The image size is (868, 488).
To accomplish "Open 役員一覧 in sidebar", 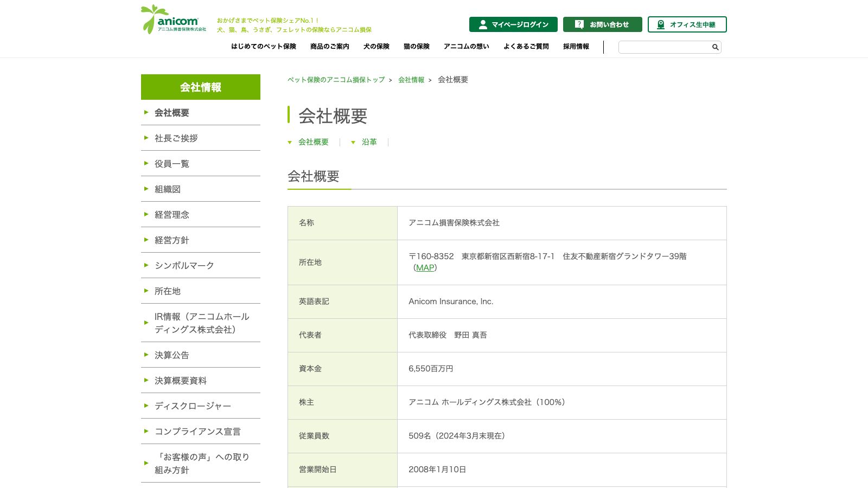I will pyautogui.click(x=201, y=164).
